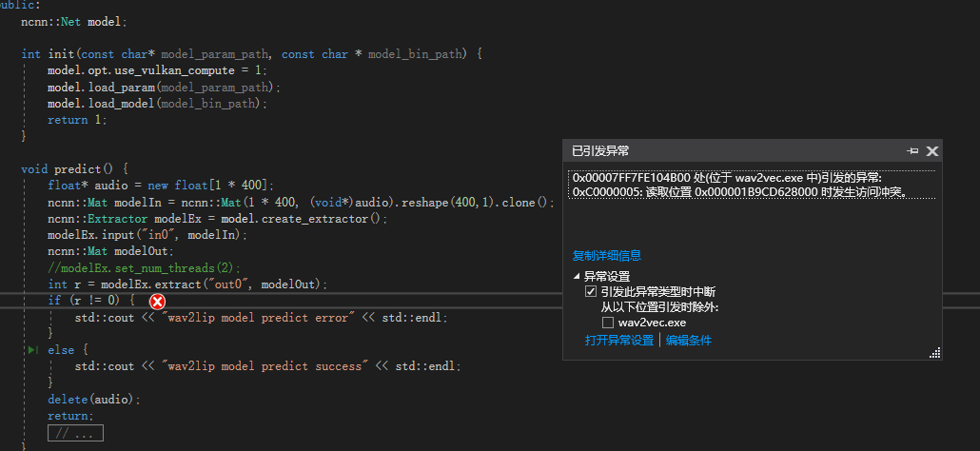
Task: Click "wav2lip model predict error" string
Action: pos(258,318)
